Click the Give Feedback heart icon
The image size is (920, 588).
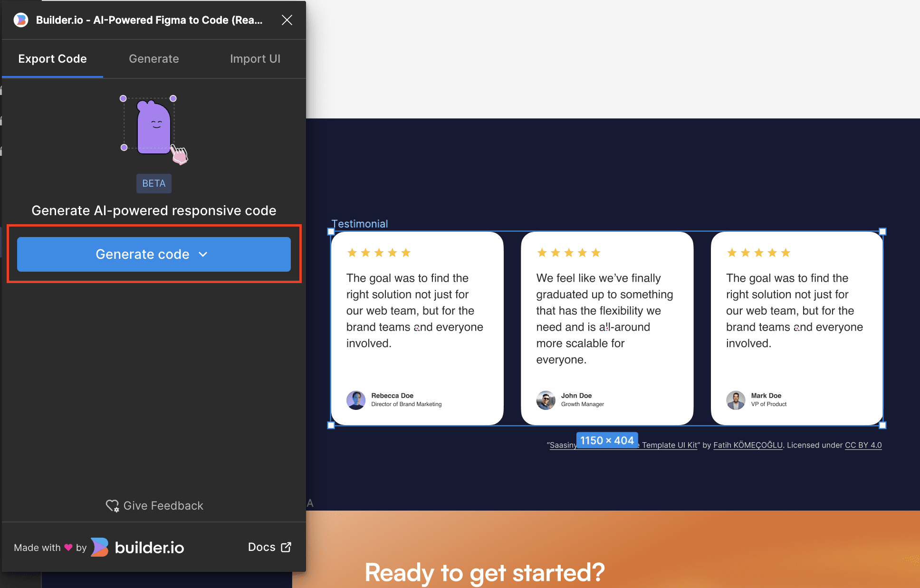pyautogui.click(x=112, y=506)
